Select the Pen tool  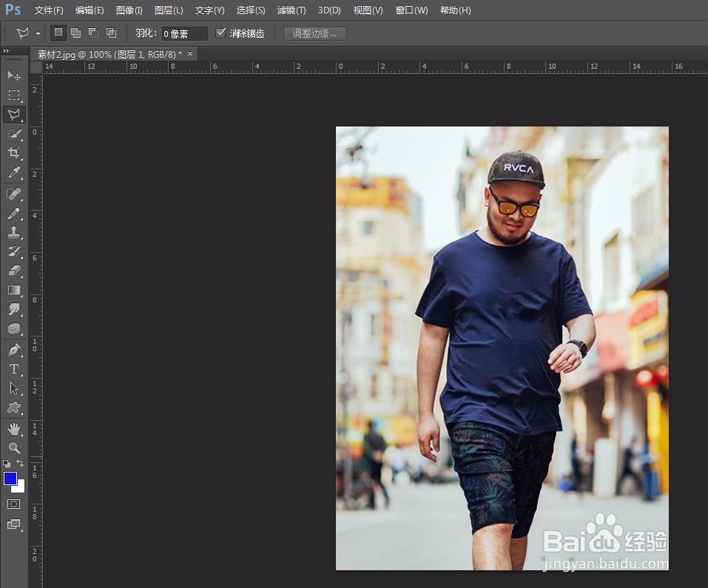click(14, 349)
